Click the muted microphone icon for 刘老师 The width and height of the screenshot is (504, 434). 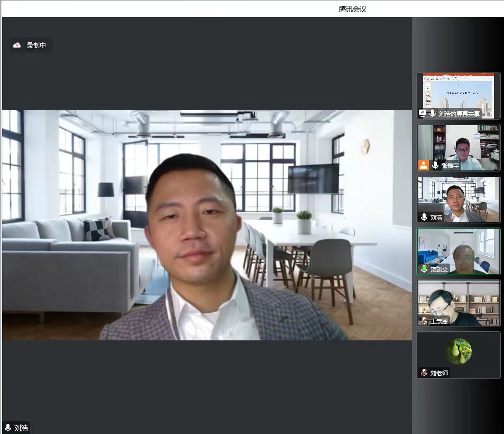(424, 373)
